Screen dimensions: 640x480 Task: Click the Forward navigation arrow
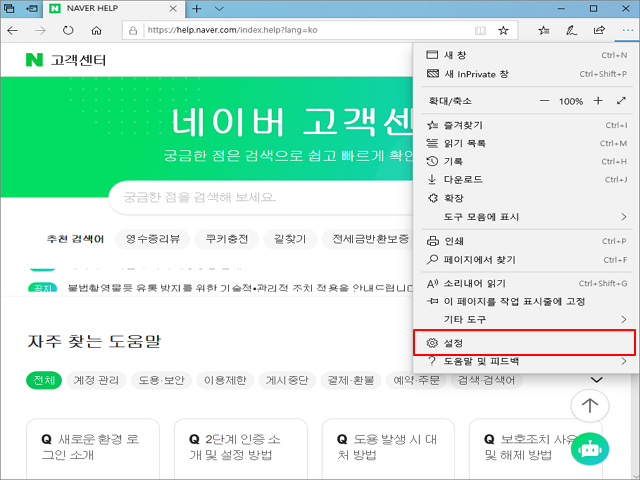coord(40,30)
